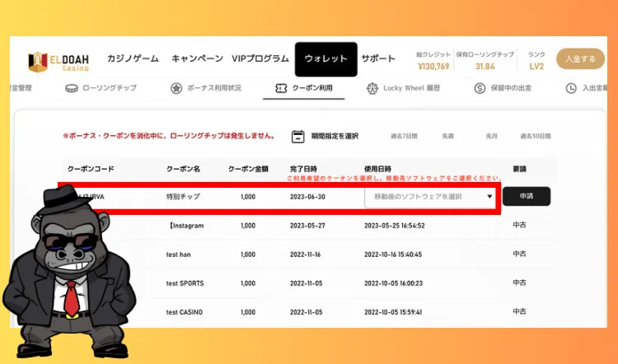Click the クーポン金額 column header
This screenshot has width=618, height=364.
pos(248,169)
